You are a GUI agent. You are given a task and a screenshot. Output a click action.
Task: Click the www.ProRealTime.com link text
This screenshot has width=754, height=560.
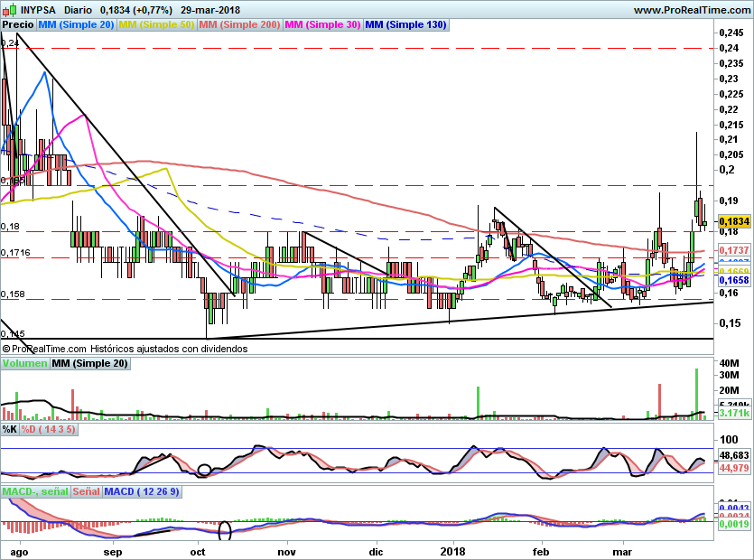[x=692, y=10]
